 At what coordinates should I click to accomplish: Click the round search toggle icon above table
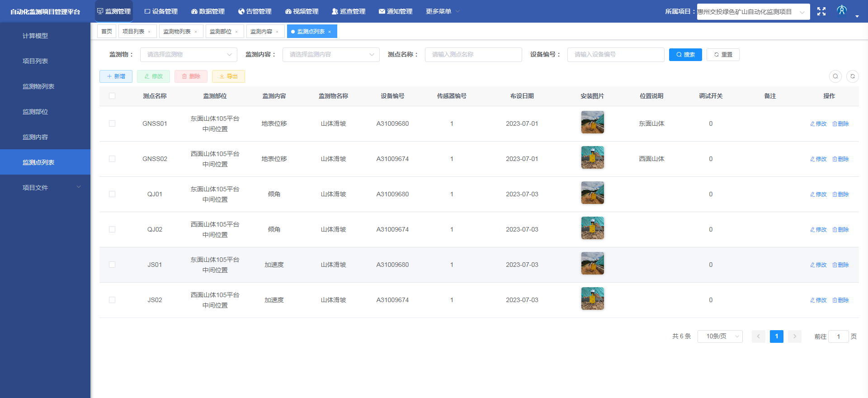pos(835,76)
